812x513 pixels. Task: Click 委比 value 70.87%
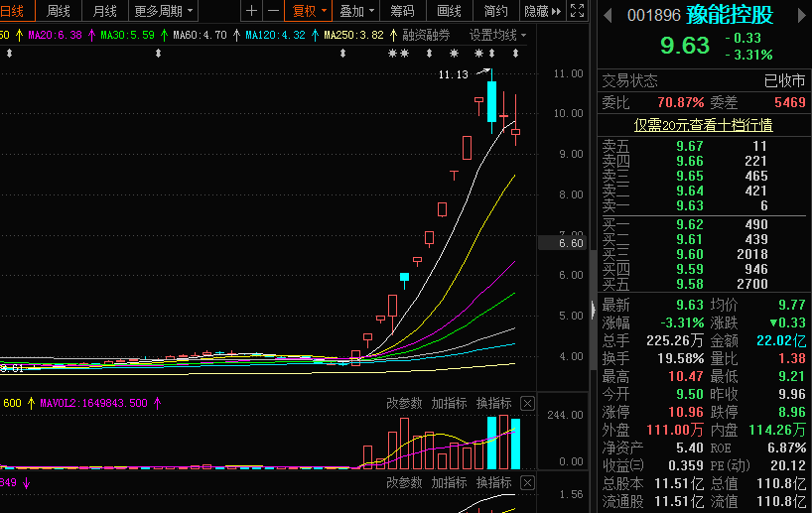[x=680, y=102]
